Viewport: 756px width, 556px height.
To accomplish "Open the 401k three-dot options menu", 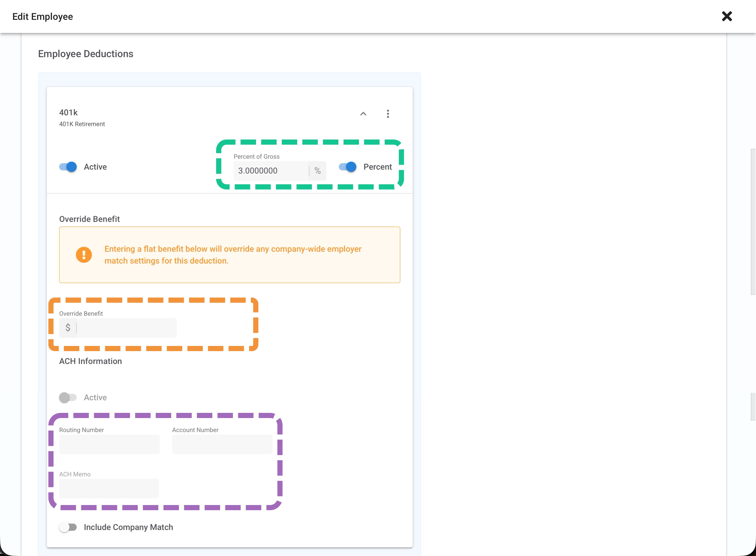I will tap(388, 114).
